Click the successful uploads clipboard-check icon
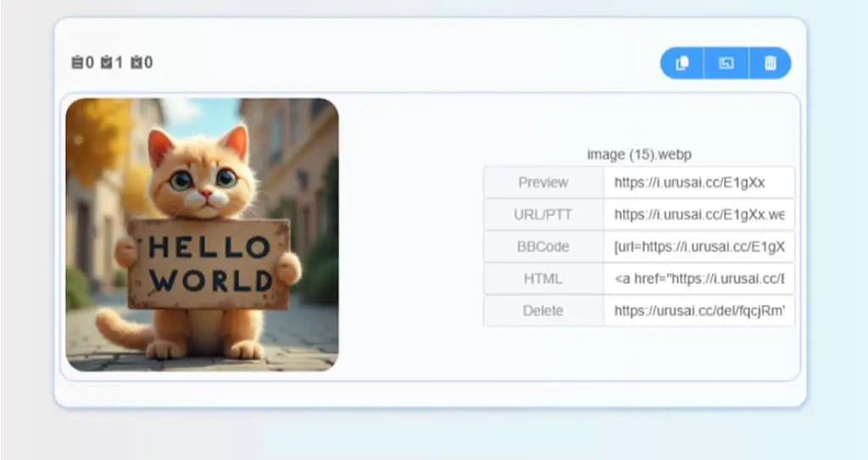Viewport: 868px width, 460px height. pyautogui.click(x=106, y=62)
